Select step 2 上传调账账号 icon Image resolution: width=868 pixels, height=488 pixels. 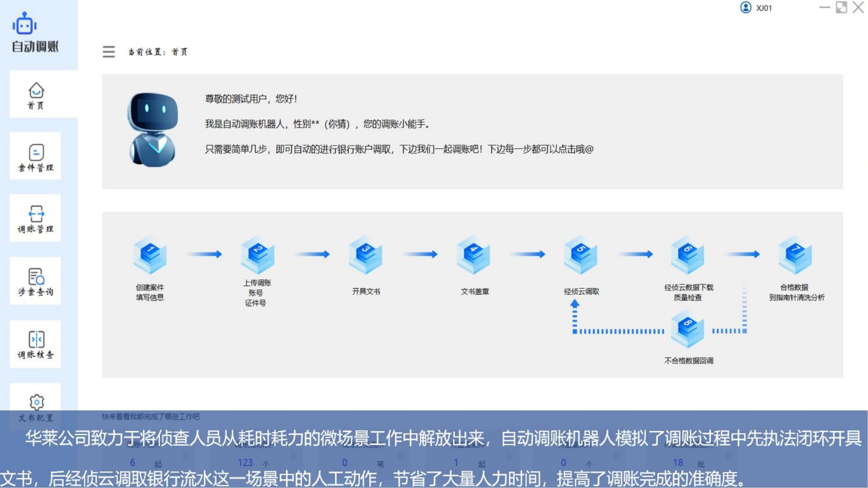258,255
